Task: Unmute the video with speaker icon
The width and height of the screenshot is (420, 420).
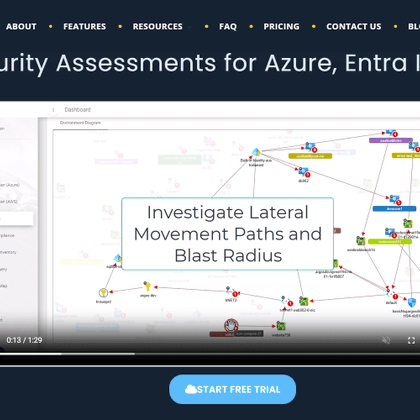Action: [x=386, y=340]
